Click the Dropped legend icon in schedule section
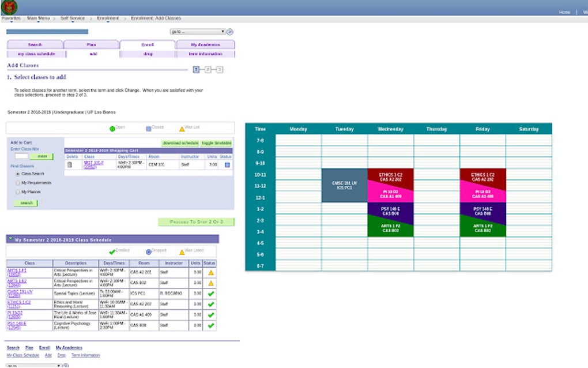588x368 pixels. click(148, 252)
